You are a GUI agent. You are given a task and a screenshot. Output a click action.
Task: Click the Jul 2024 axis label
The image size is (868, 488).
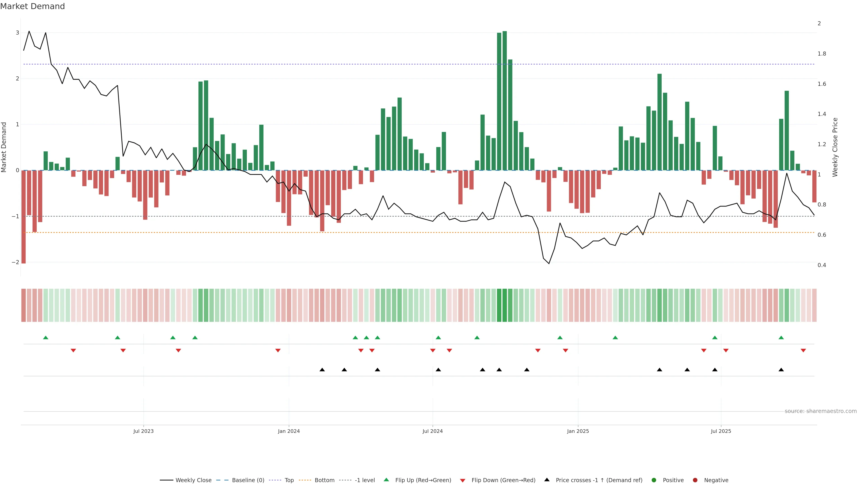(432, 431)
